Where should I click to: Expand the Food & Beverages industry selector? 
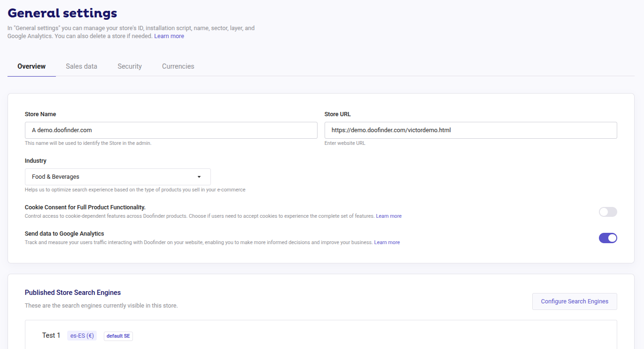(x=117, y=176)
